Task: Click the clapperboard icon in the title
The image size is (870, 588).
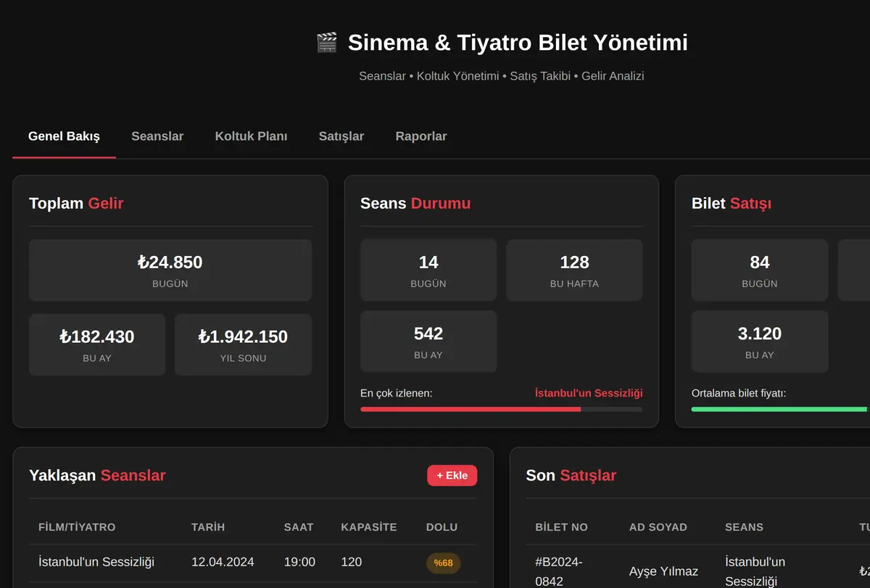Action: pyautogui.click(x=327, y=43)
